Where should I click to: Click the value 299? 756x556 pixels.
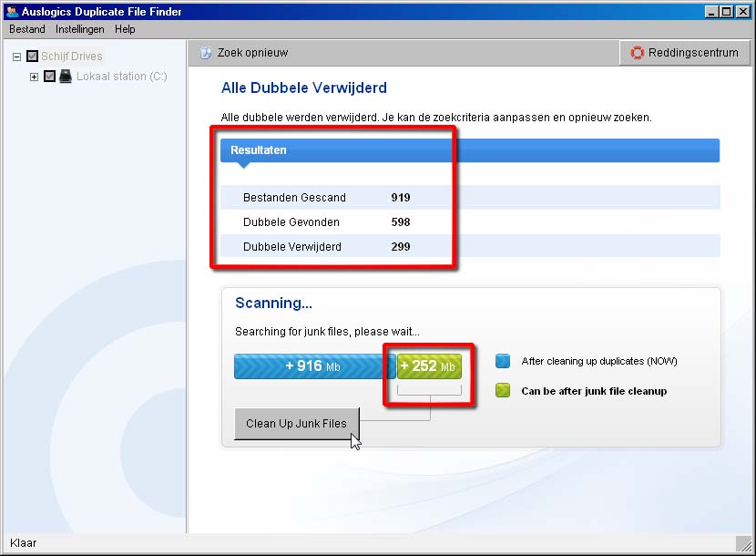[401, 247]
